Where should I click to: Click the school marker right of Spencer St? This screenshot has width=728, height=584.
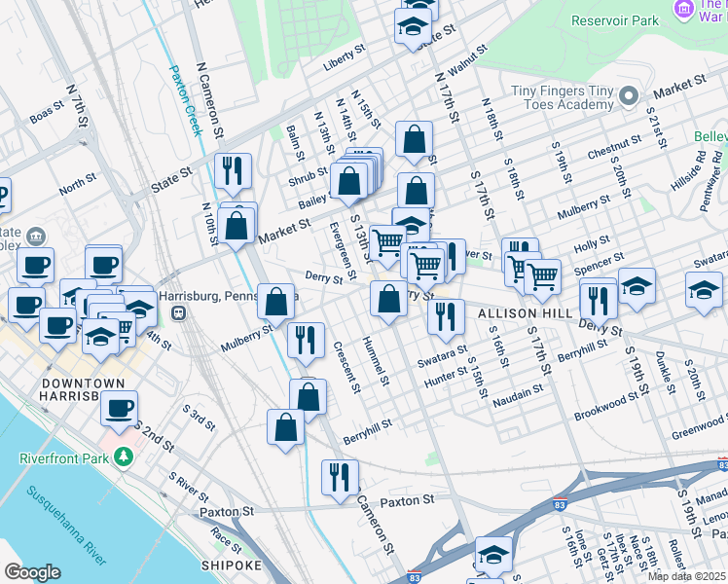[x=637, y=289]
